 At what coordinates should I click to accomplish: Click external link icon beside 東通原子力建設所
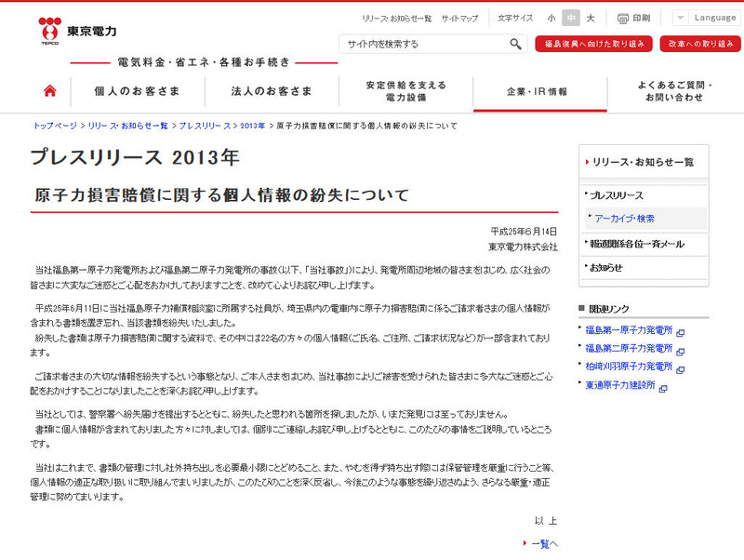[x=665, y=386]
